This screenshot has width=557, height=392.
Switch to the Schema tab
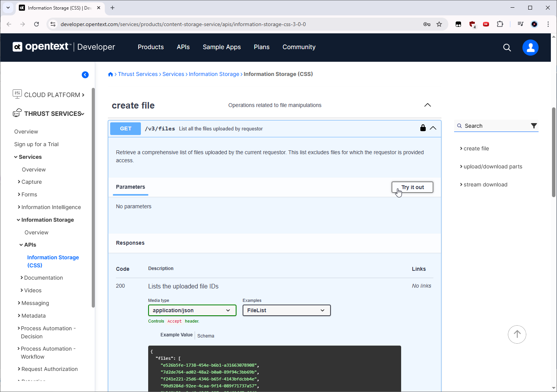[x=206, y=336]
